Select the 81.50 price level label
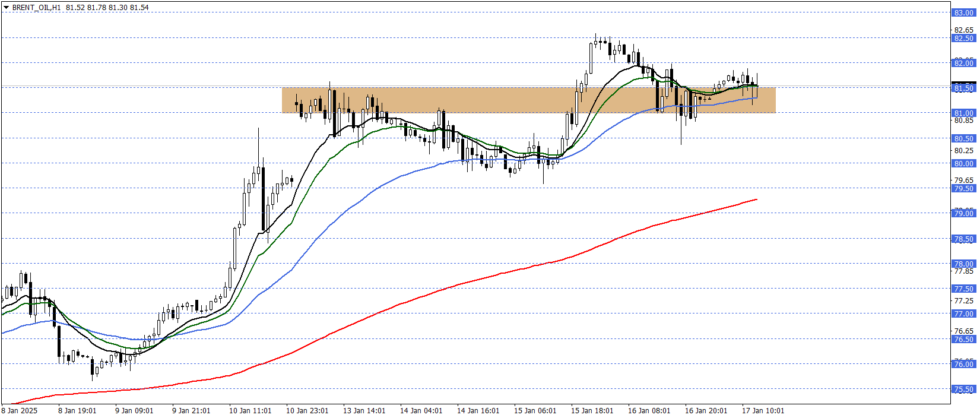 (x=963, y=88)
